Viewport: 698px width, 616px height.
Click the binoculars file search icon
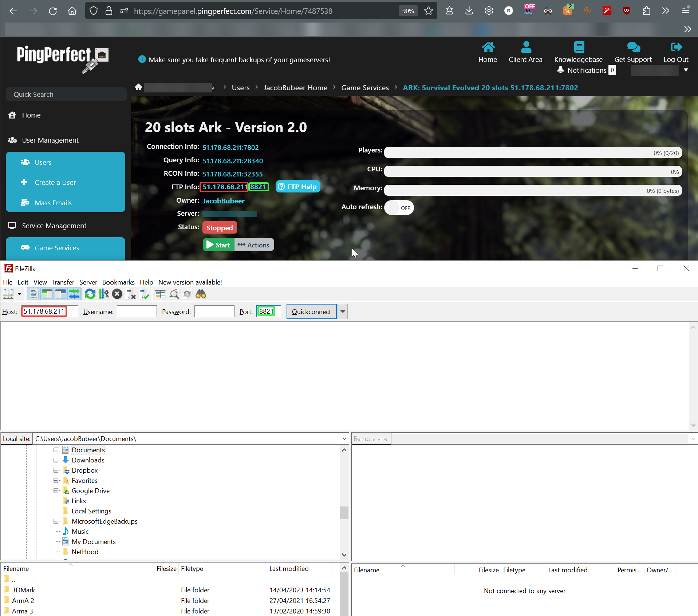click(x=201, y=294)
